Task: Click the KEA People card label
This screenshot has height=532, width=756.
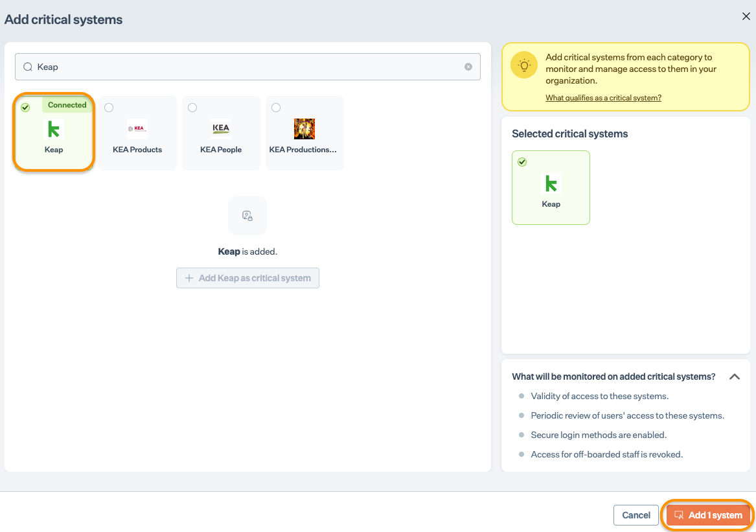Action: pyautogui.click(x=221, y=150)
